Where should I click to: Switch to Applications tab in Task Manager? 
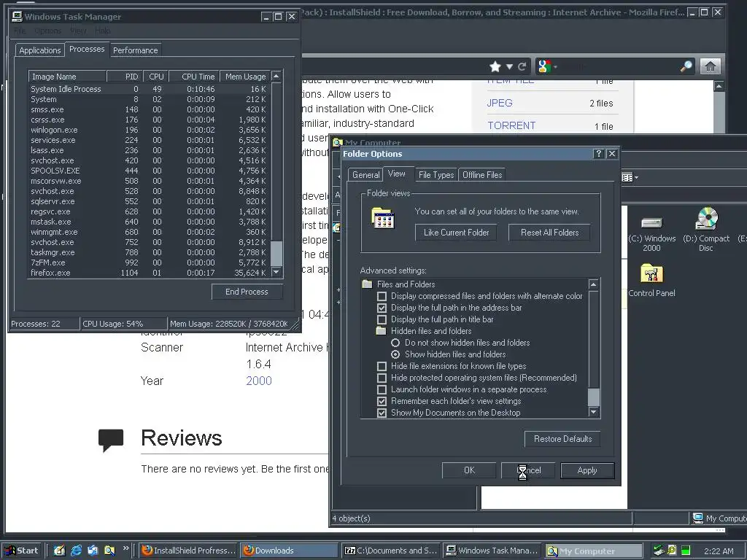40,50
